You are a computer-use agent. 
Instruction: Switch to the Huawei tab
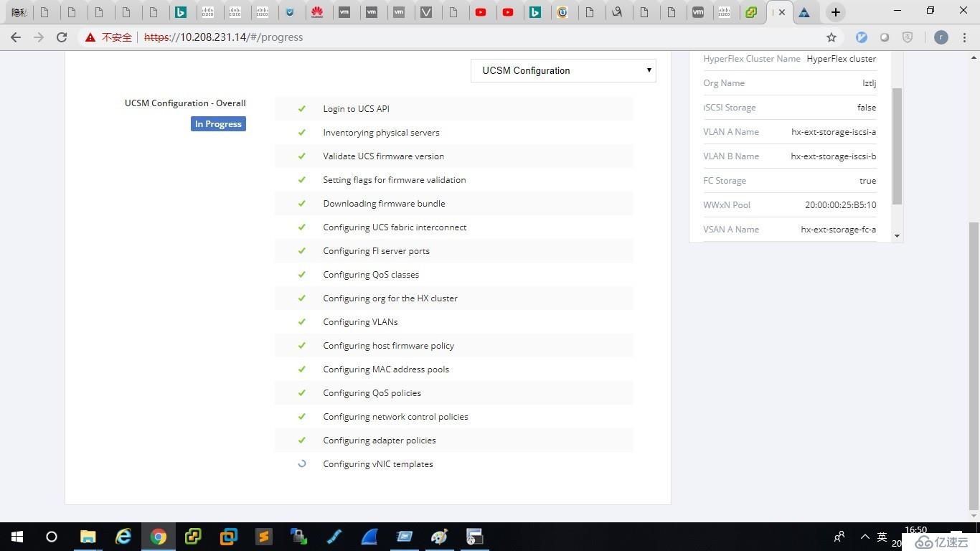pos(316,12)
